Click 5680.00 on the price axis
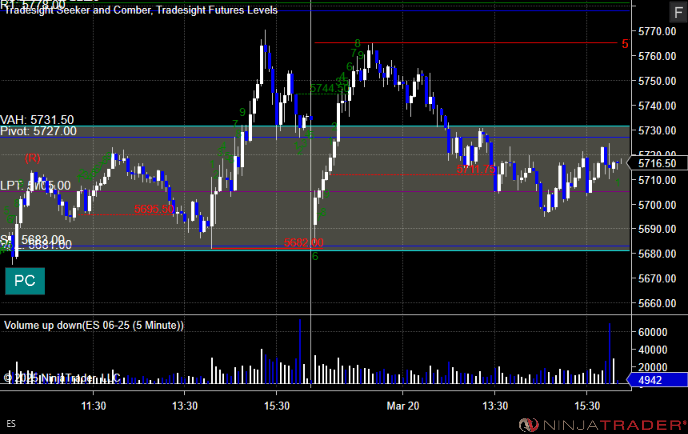Viewport: 688px width, 434px height. pyautogui.click(x=657, y=254)
